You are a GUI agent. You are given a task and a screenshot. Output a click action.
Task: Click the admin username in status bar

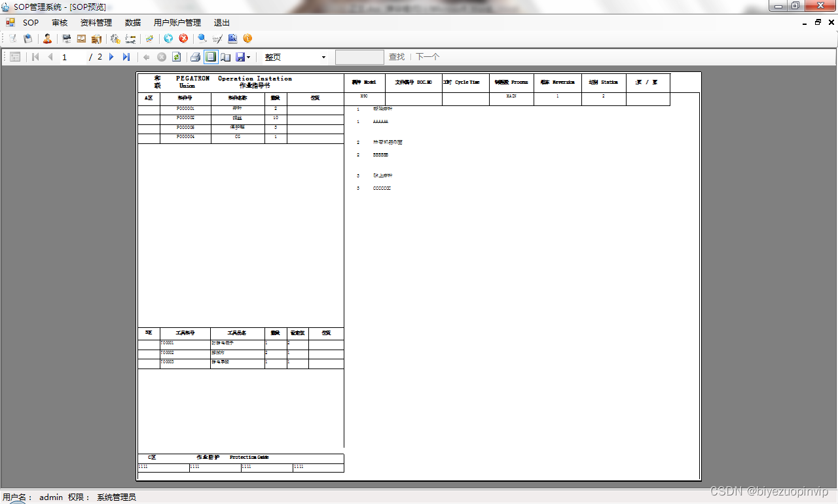pos(51,497)
